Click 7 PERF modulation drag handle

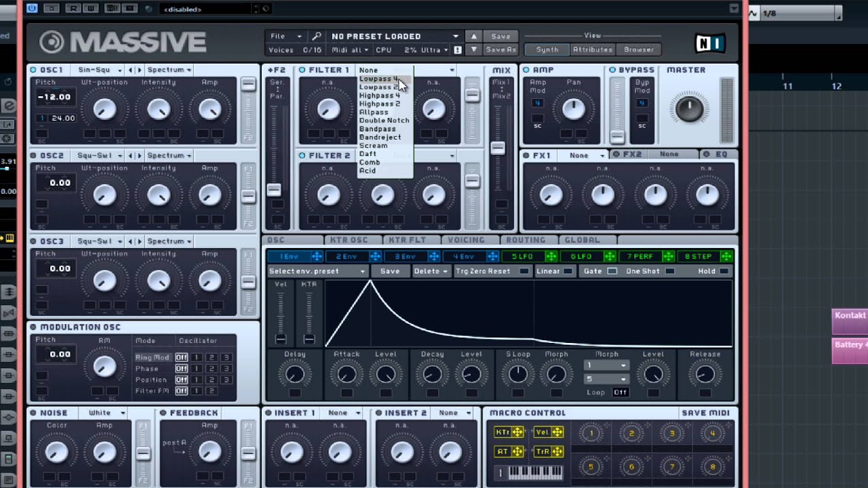[x=668, y=256]
